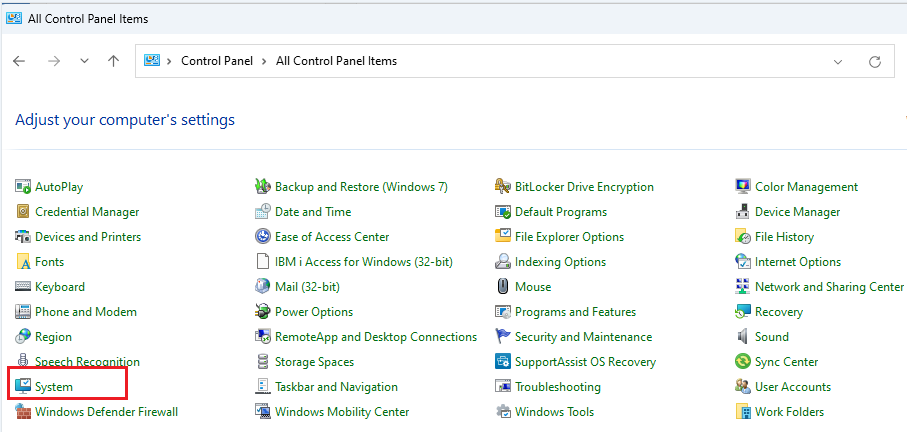Open the Windows Defender Firewall link
Viewport: 907px width, 432px height.
(x=106, y=412)
